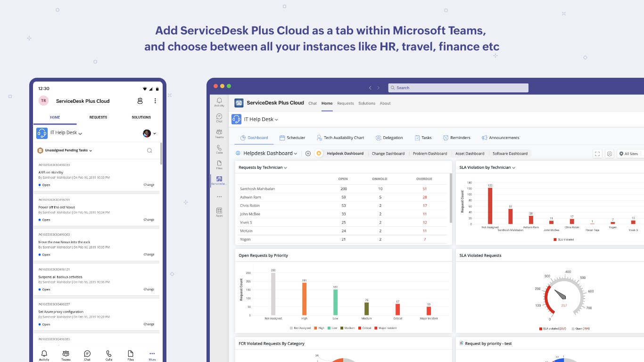Open the chatbot icon in mobile header

(x=140, y=101)
